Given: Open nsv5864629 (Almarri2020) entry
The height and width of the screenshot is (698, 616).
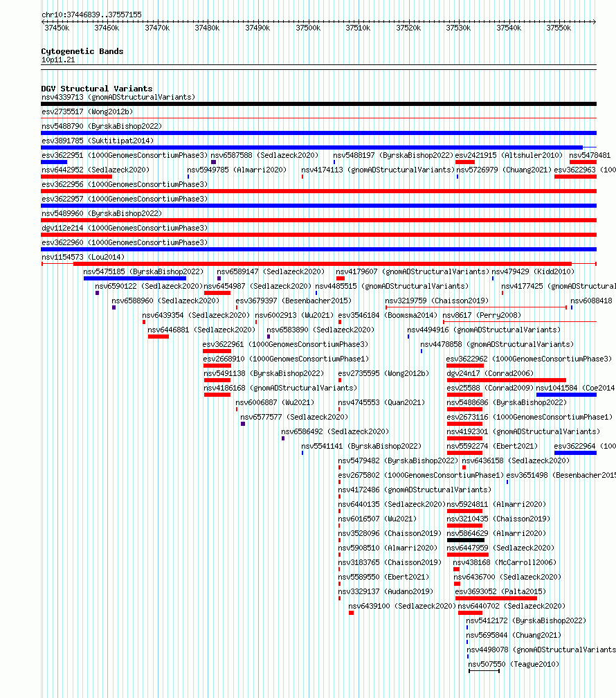Looking at the screenshot, I should [496, 533].
